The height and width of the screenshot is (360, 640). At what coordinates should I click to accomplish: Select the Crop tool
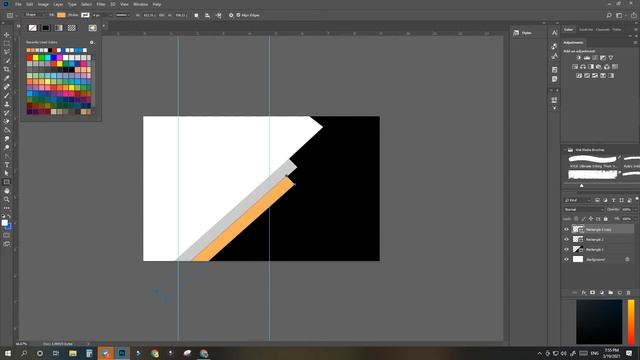click(x=7, y=69)
